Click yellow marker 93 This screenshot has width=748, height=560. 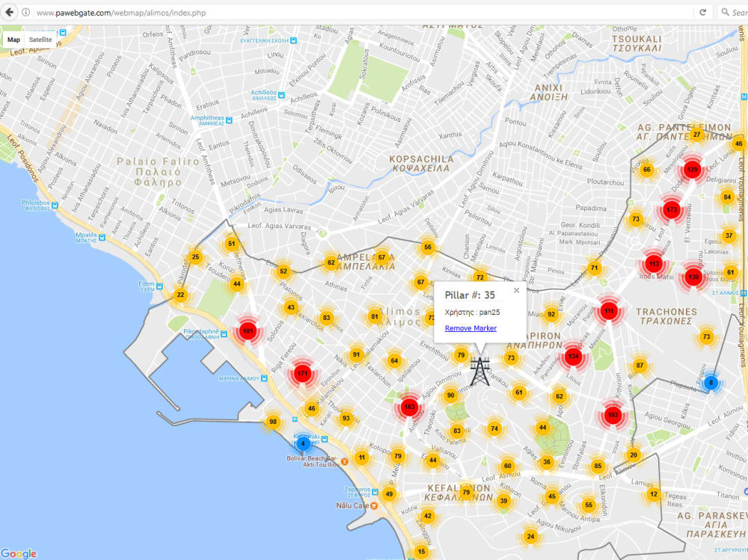click(x=346, y=419)
